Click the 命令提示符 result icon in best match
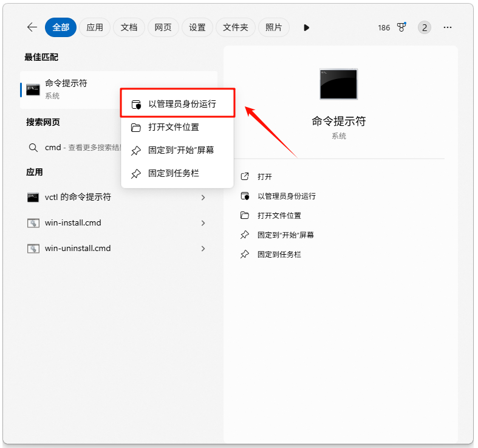 click(33, 90)
